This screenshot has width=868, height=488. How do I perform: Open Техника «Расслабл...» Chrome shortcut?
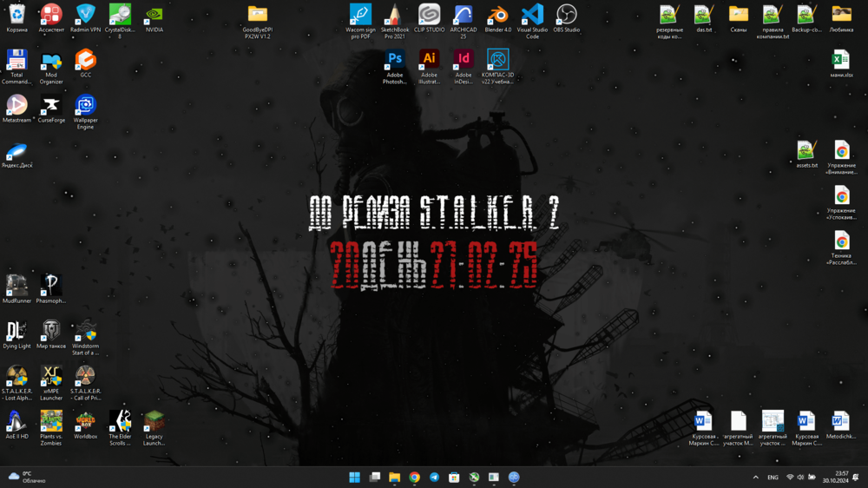(x=841, y=248)
